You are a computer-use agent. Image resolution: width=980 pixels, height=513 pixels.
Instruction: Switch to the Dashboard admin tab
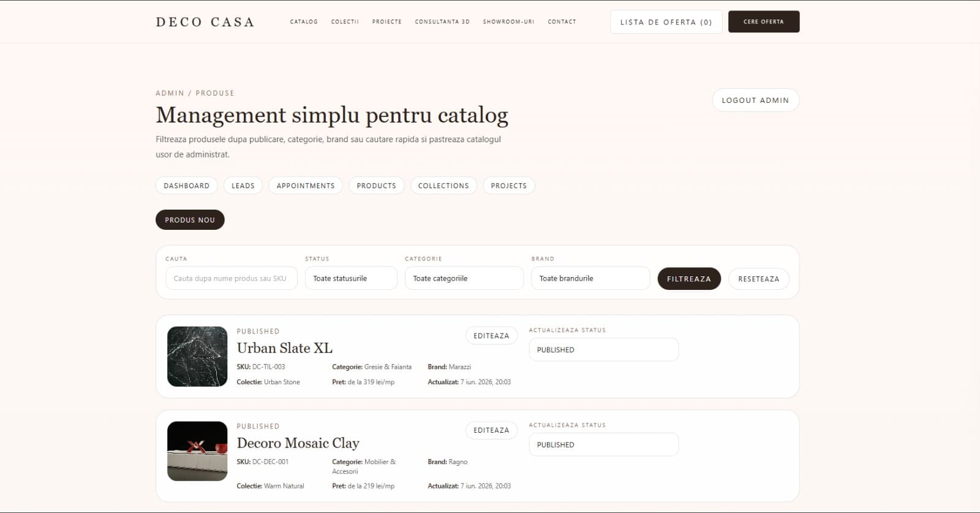186,186
